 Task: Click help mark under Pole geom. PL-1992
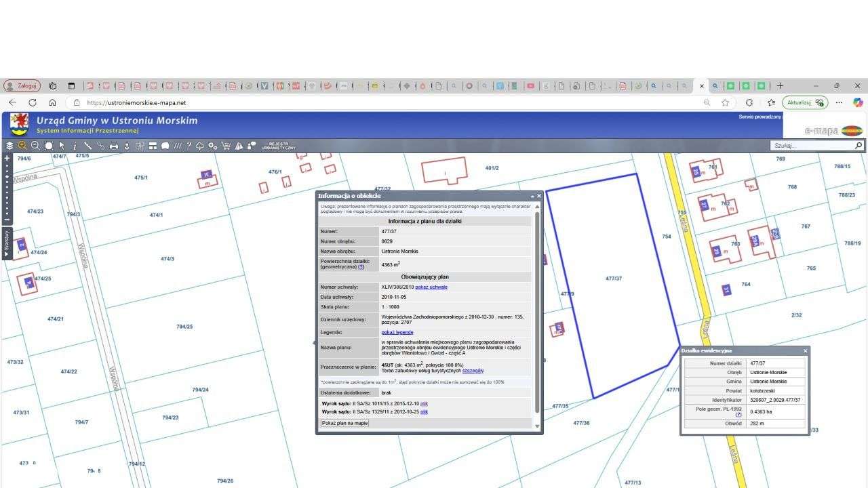(x=738, y=414)
